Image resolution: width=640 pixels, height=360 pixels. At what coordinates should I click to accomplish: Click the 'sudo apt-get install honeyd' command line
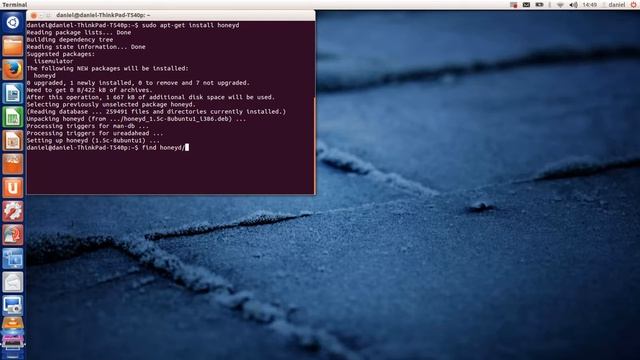coord(133,25)
